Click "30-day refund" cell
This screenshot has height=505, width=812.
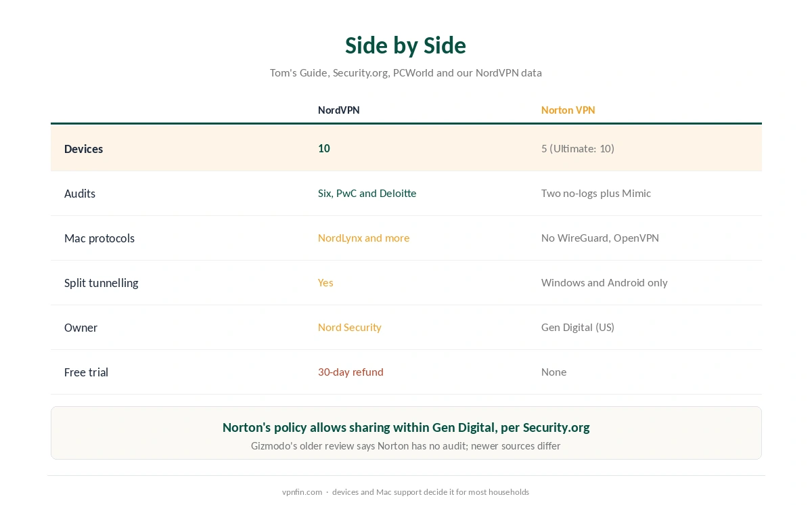[351, 372]
